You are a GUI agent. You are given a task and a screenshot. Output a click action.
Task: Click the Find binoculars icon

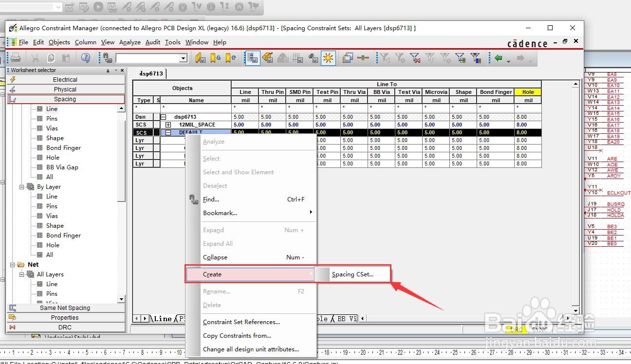pyautogui.click(x=108, y=58)
